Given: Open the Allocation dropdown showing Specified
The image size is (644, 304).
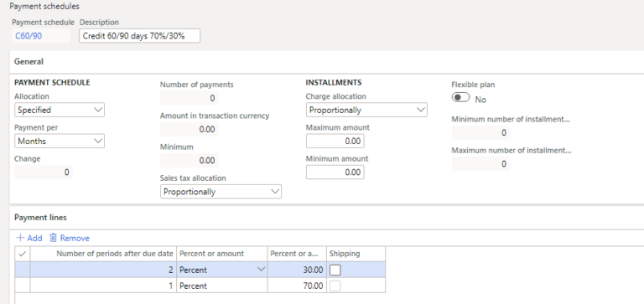Looking at the screenshot, I should pyautogui.click(x=60, y=110).
